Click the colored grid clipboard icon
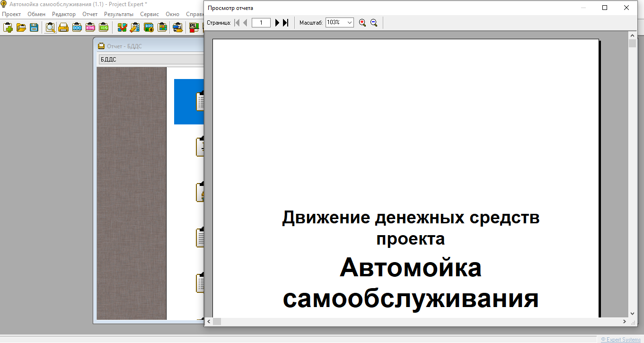Viewport: 644px width, 343px height. [162, 27]
